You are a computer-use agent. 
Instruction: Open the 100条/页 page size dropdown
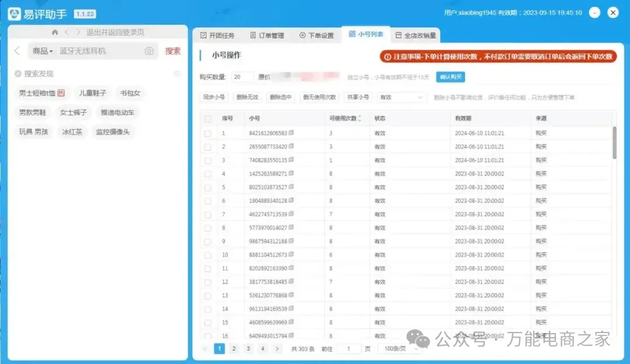401,349
